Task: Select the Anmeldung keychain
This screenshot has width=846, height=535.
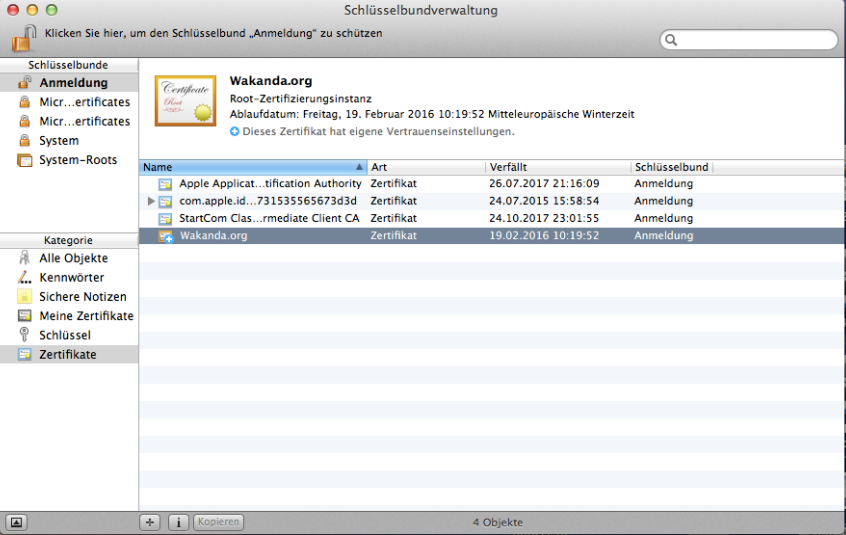Action: coord(73,83)
